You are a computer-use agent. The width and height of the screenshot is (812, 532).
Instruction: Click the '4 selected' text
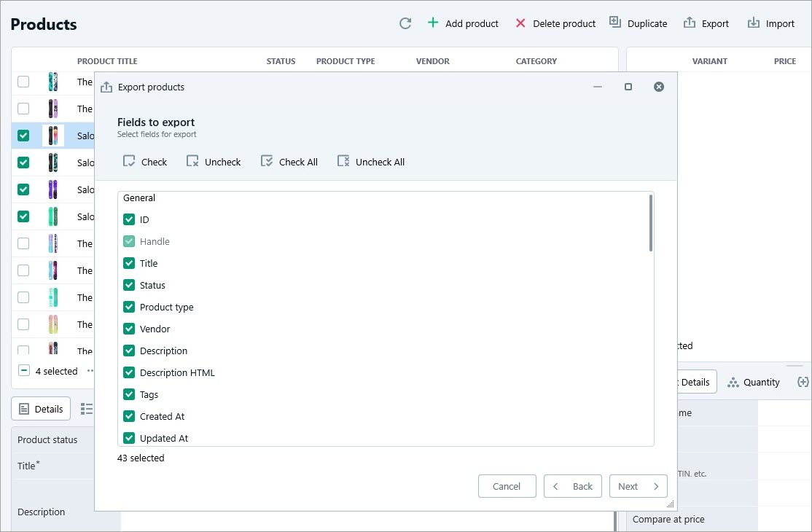pyautogui.click(x=56, y=371)
